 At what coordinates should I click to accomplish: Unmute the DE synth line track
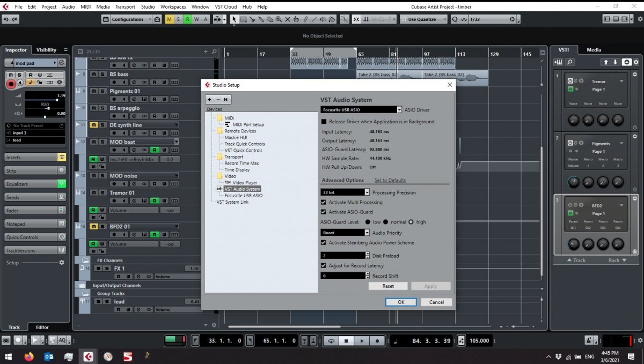coord(94,125)
